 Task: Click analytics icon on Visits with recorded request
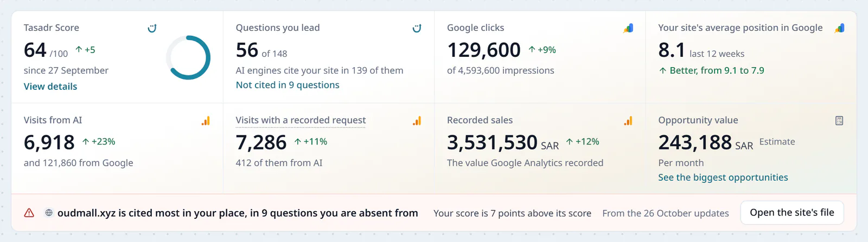point(417,121)
